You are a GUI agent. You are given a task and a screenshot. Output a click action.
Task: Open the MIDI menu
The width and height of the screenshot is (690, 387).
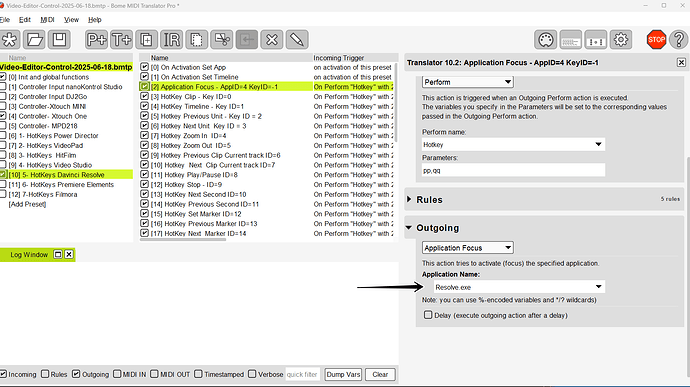(47, 20)
